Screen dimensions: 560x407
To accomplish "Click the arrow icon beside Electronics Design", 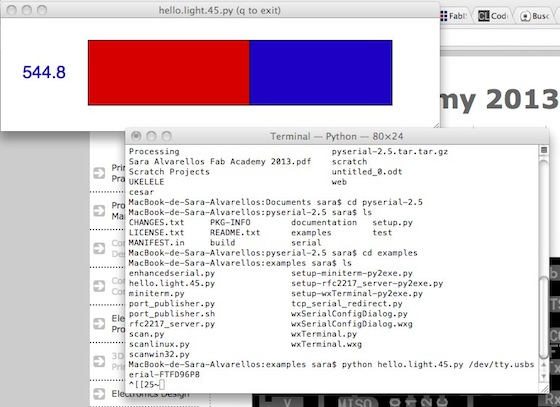I will 99,394.
